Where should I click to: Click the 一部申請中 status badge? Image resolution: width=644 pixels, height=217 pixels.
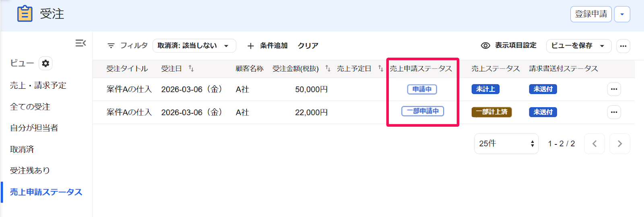[x=423, y=111]
